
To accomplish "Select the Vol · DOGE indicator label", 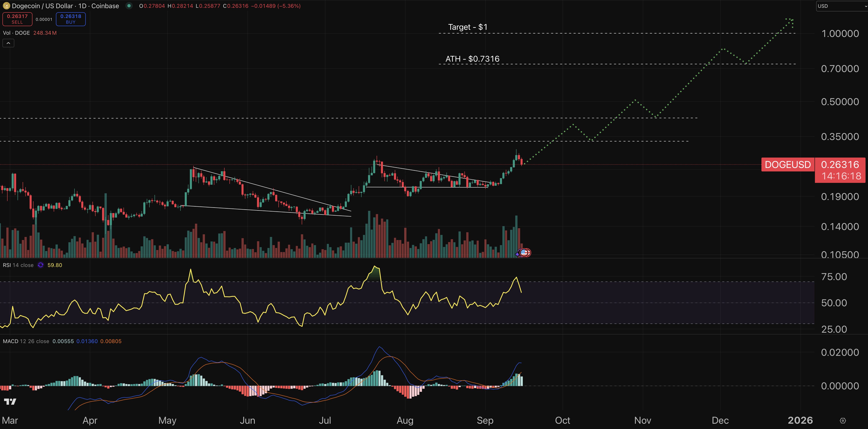I will pyautogui.click(x=16, y=33).
